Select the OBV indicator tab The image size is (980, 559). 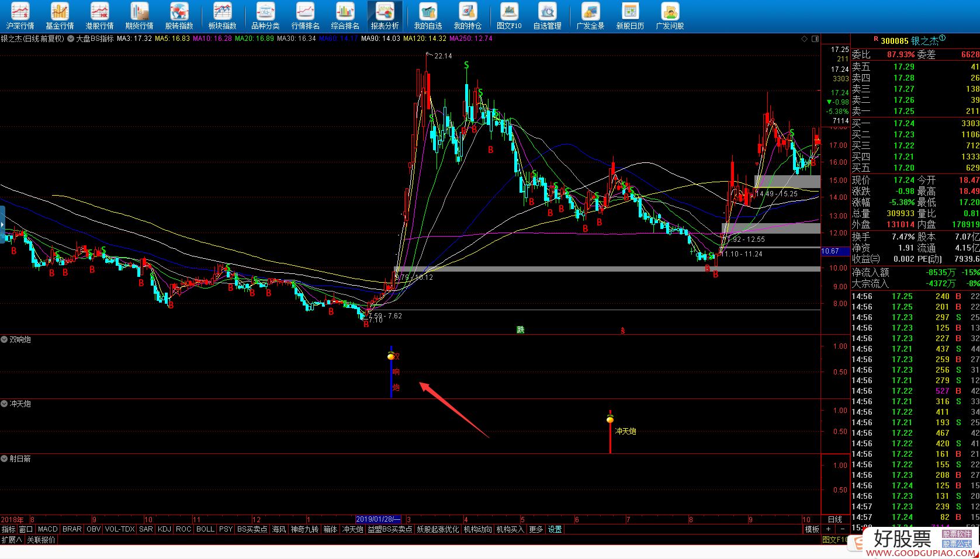tap(94, 529)
